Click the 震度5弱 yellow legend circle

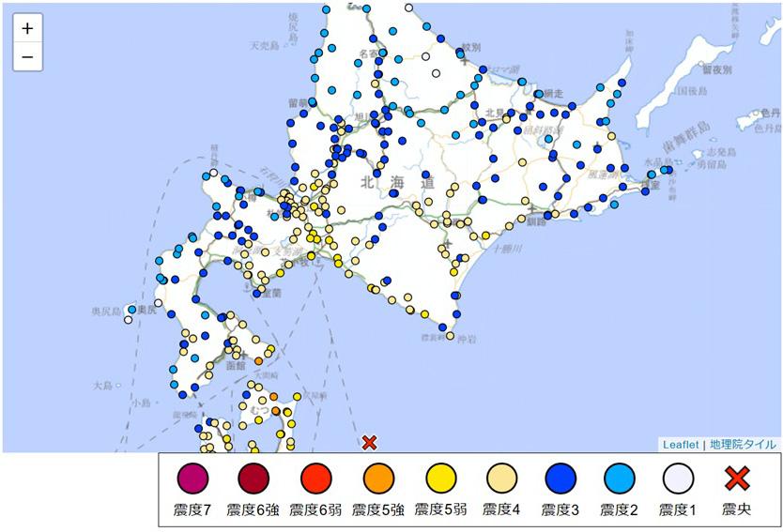click(x=441, y=479)
